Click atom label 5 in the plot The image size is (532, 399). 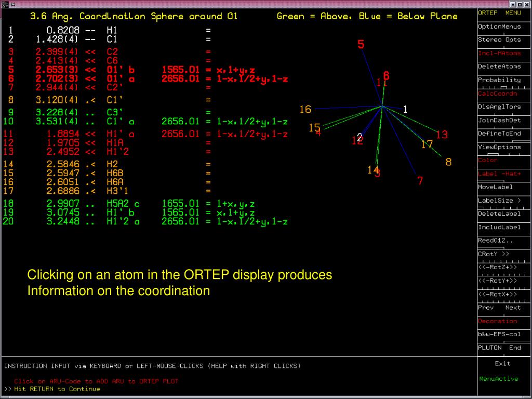tap(361, 44)
